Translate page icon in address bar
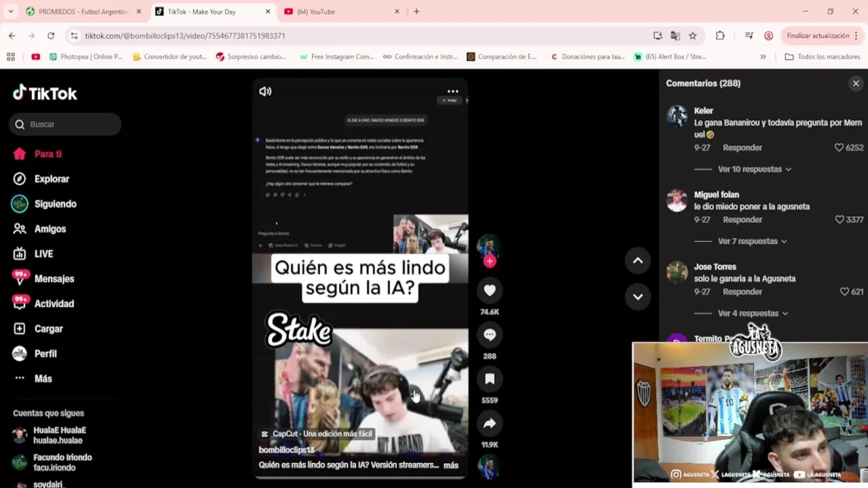This screenshot has height=488, width=868. 675,35
